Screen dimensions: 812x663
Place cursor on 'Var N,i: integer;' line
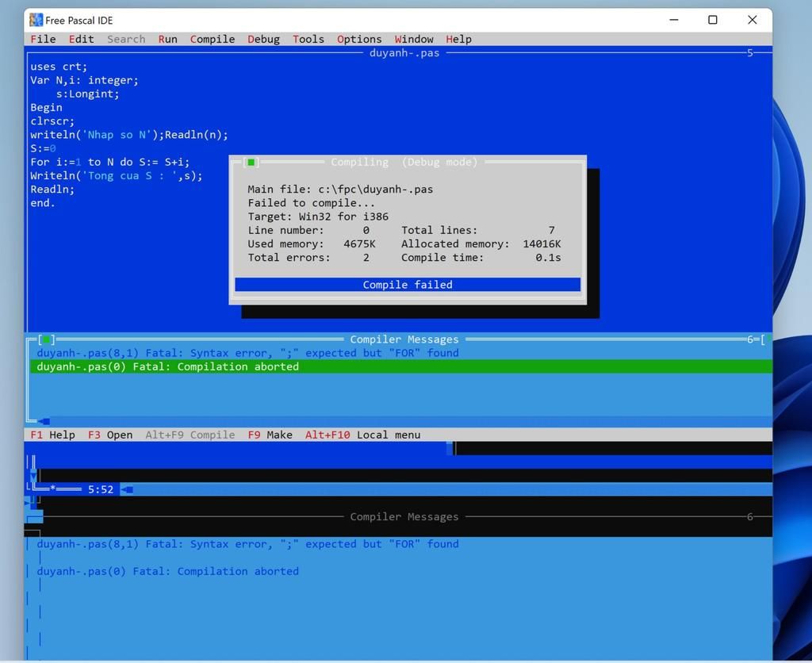84,80
